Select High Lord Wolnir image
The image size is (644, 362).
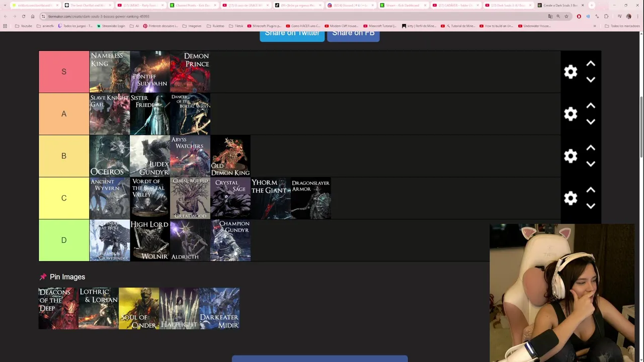pyautogui.click(x=150, y=240)
